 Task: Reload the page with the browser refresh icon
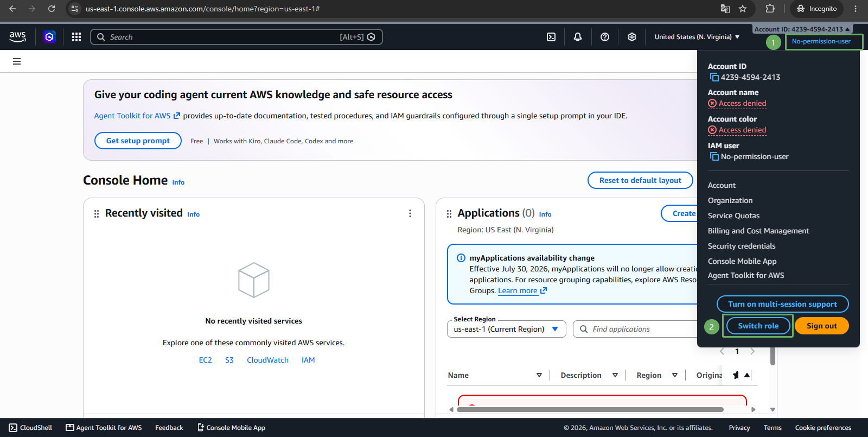pyautogui.click(x=52, y=9)
